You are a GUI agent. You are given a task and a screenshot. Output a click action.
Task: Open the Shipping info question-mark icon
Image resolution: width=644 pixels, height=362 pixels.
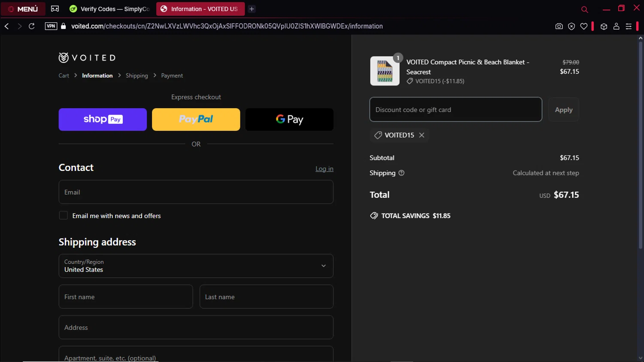[x=401, y=173]
